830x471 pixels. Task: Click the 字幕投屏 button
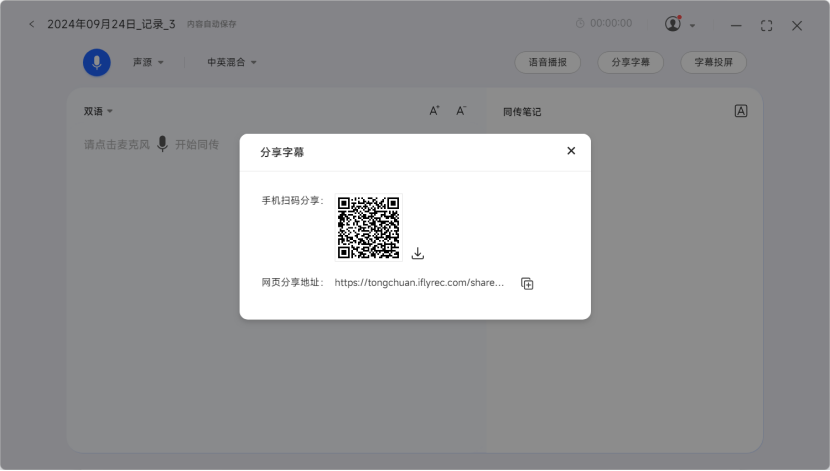tap(713, 62)
